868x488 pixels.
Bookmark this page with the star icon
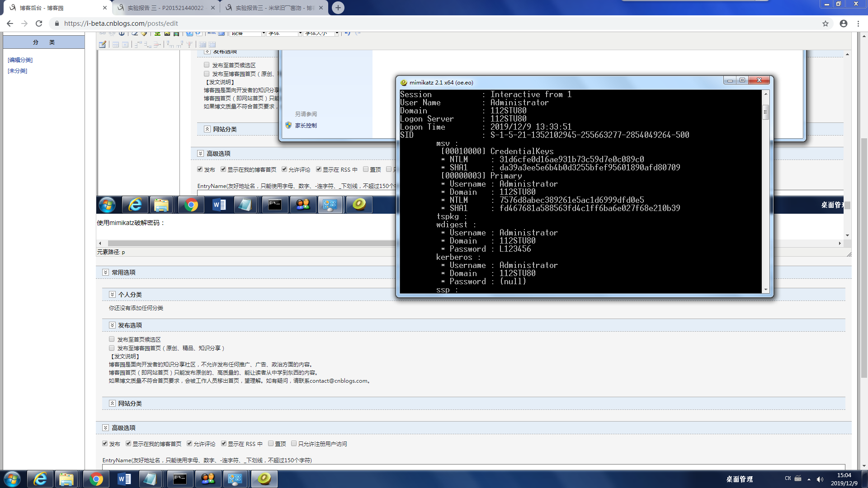(x=826, y=23)
